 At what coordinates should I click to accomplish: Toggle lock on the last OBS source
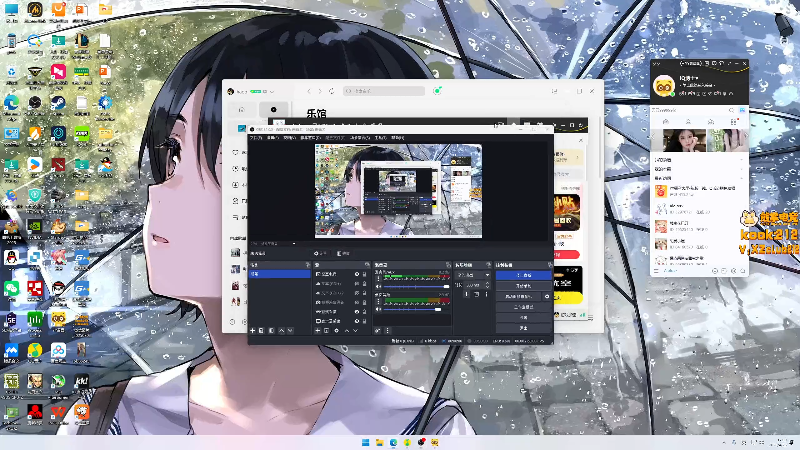tap(364, 321)
